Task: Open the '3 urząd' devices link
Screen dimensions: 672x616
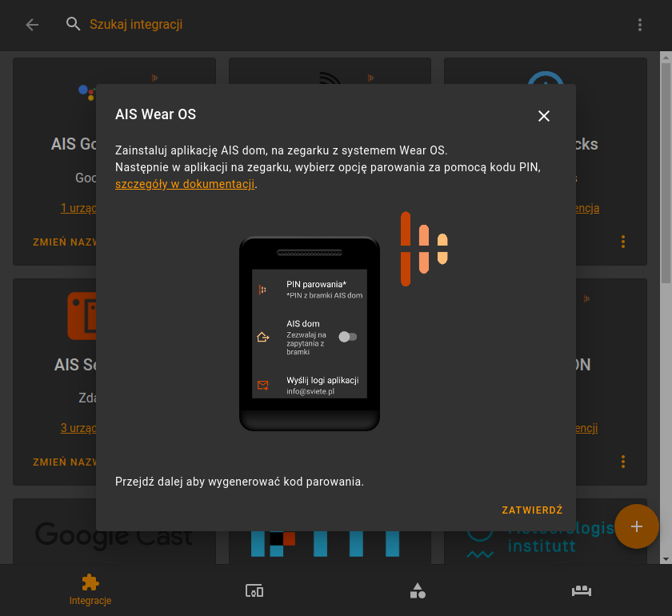Action: point(78,428)
